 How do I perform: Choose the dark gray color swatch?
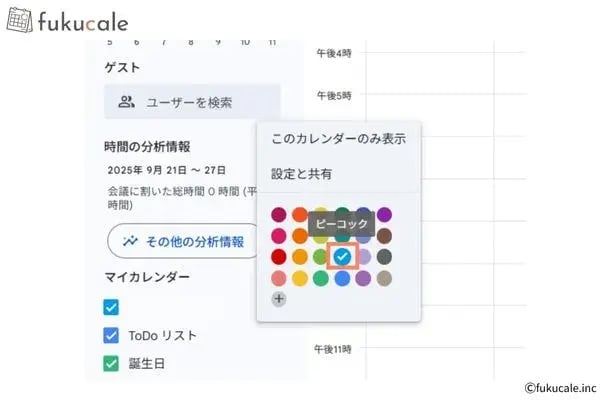(385, 257)
